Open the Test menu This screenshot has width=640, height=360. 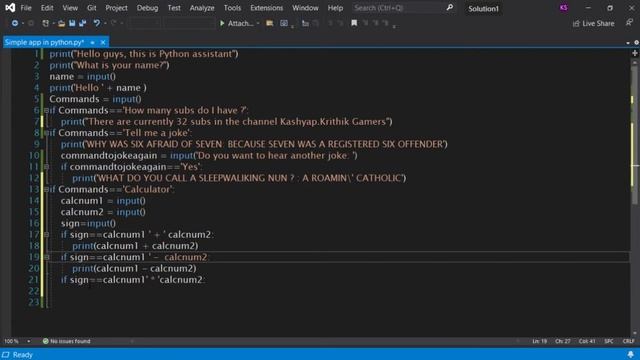pyautogui.click(x=174, y=8)
